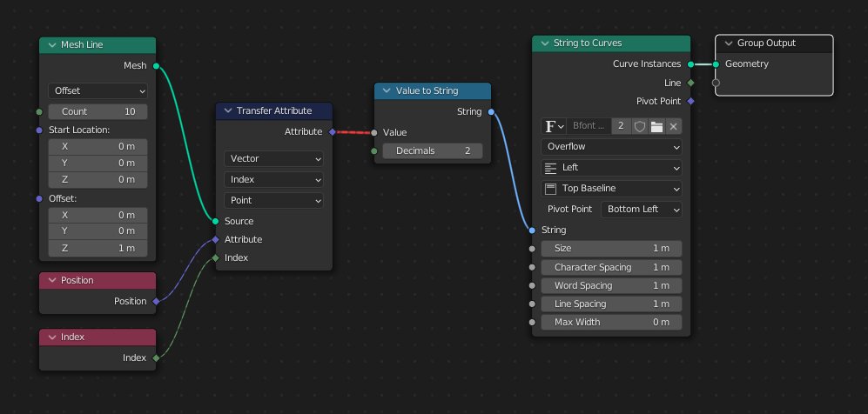
Task: Collapse the Transfer Attribute node
Action: (228, 110)
